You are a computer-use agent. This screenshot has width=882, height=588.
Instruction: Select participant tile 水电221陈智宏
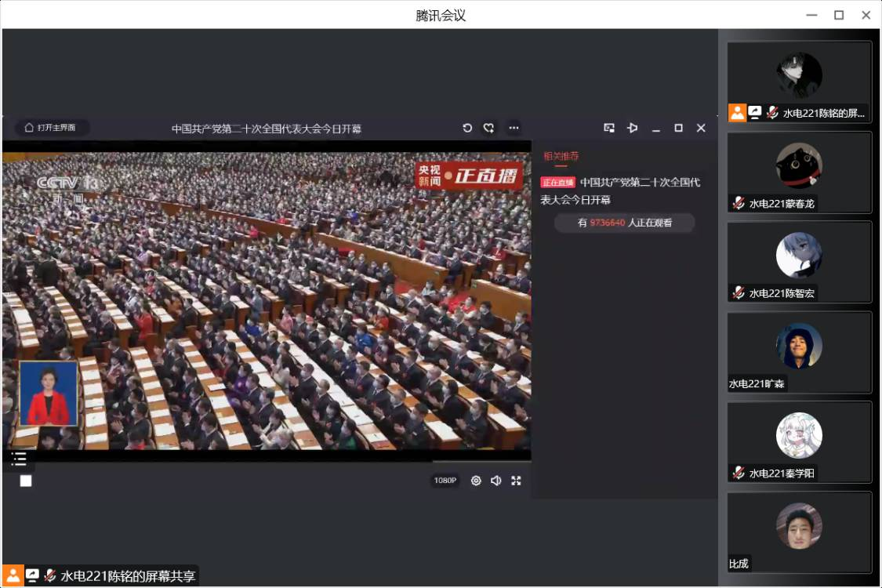click(x=800, y=262)
